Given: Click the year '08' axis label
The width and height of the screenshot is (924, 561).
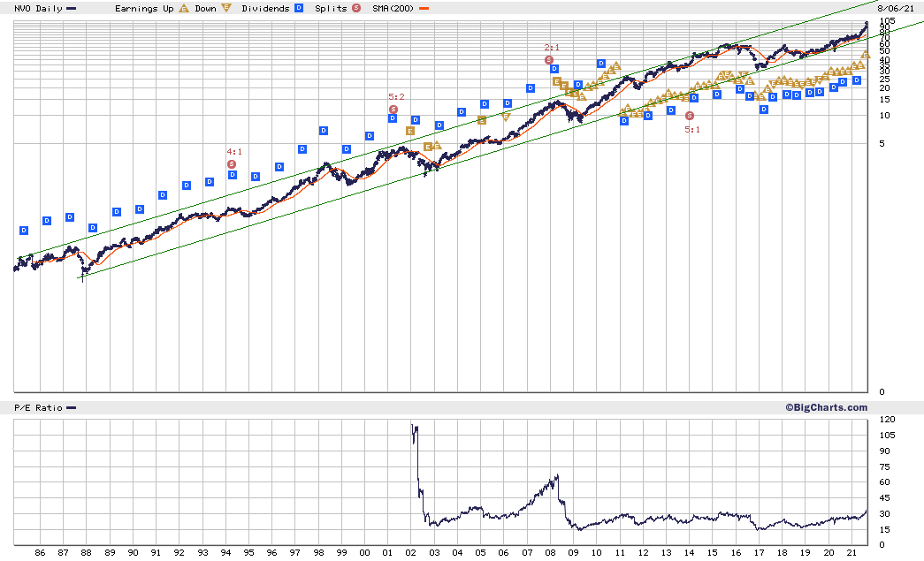Looking at the screenshot, I should pos(550,552).
